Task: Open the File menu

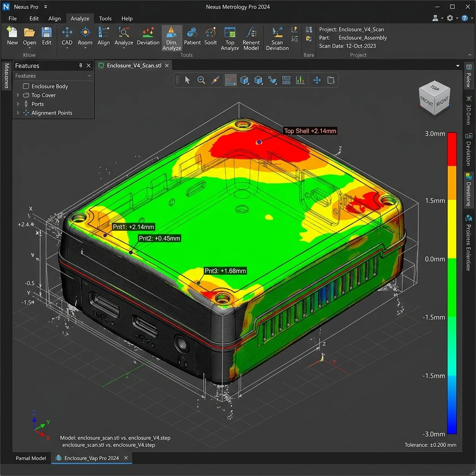Action: pyautogui.click(x=13, y=19)
